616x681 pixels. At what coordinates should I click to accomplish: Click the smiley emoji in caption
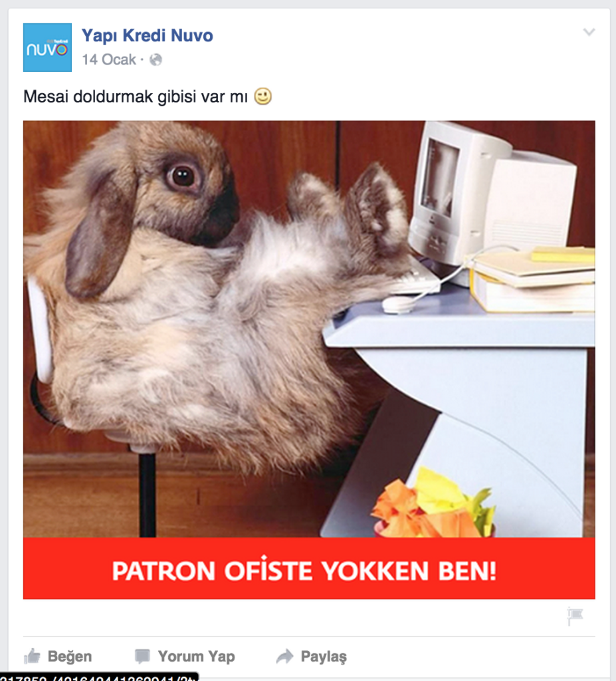click(x=262, y=96)
